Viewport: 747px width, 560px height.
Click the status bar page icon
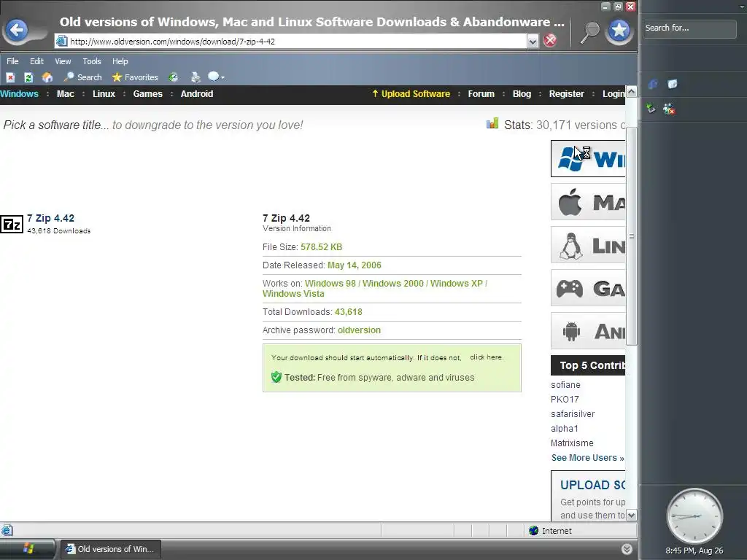[7, 530]
